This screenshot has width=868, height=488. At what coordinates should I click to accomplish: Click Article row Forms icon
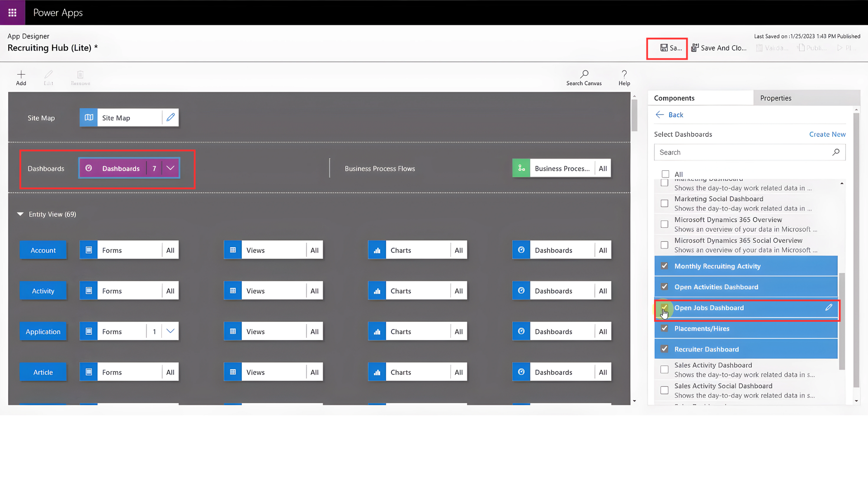tap(89, 372)
